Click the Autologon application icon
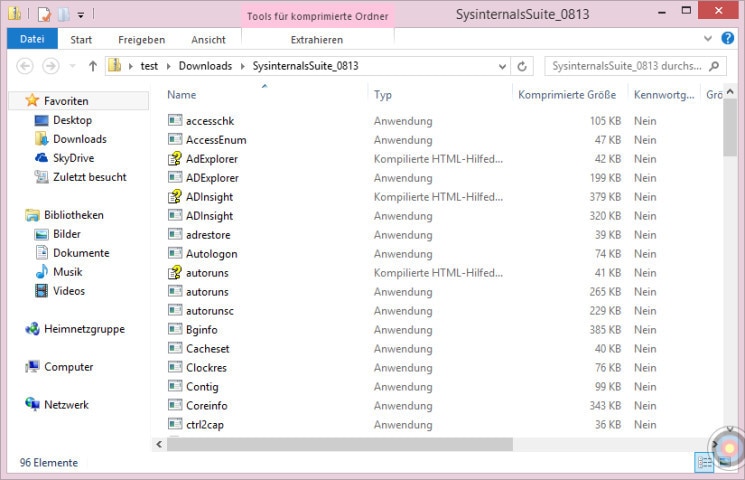The image size is (745, 480). (x=175, y=253)
